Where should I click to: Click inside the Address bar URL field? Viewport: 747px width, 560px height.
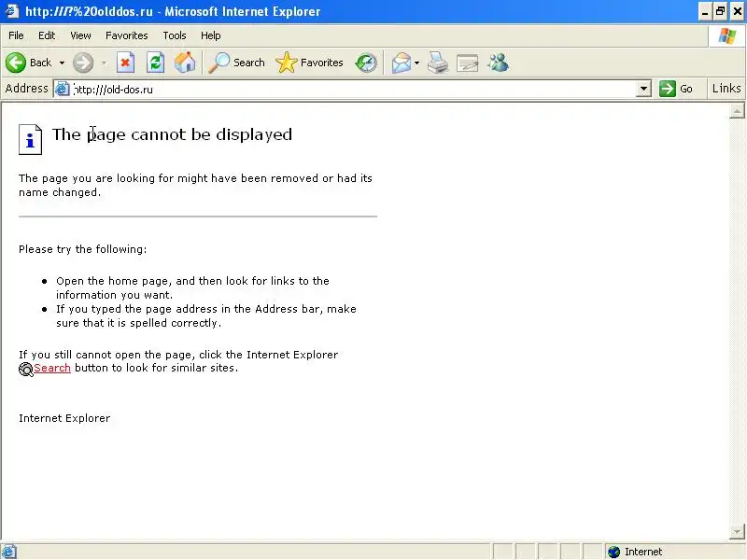pyautogui.click(x=353, y=89)
